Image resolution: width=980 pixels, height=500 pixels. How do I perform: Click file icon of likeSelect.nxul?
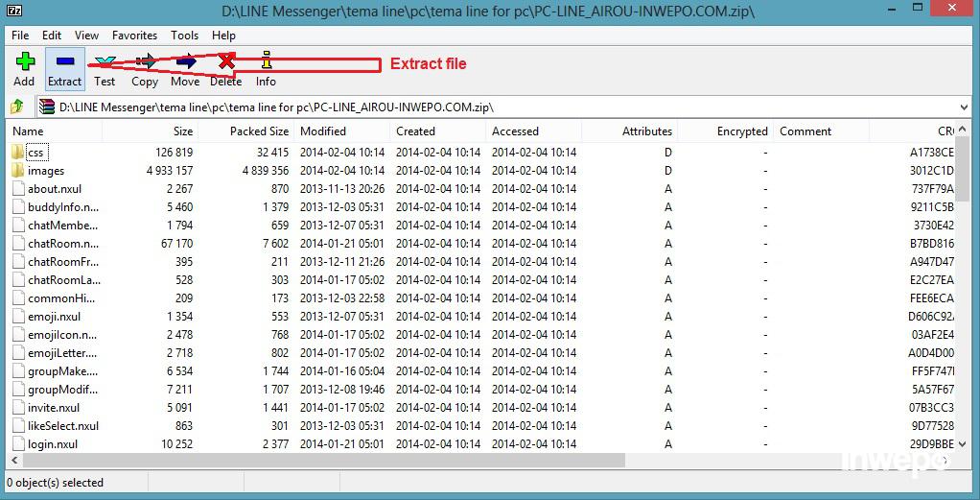click(18, 425)
